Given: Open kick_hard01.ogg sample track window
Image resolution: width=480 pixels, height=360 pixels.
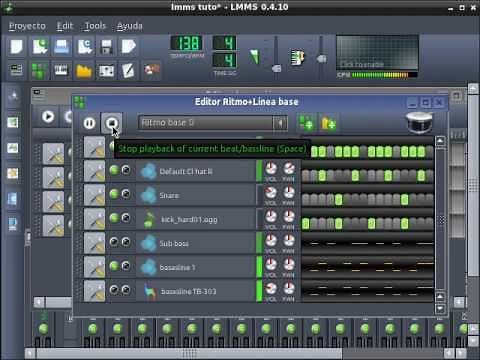Looking at the screenshot, I should tap(196, 219).
